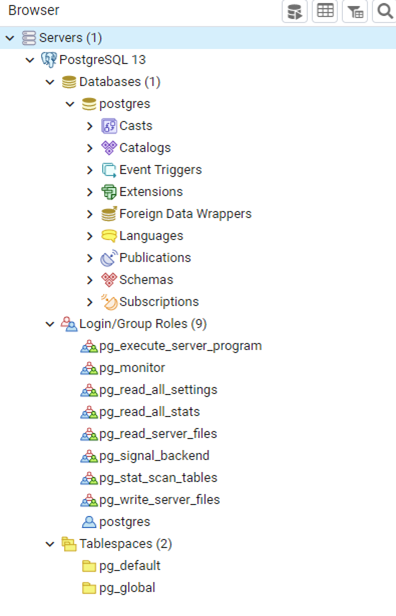Click the Extensions node icon
Screen dimensions: 396x616
point(109,192)
